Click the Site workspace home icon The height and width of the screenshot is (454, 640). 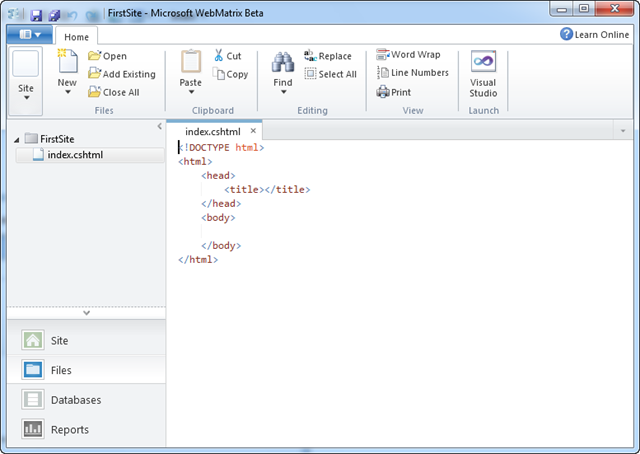pos(33,340)
